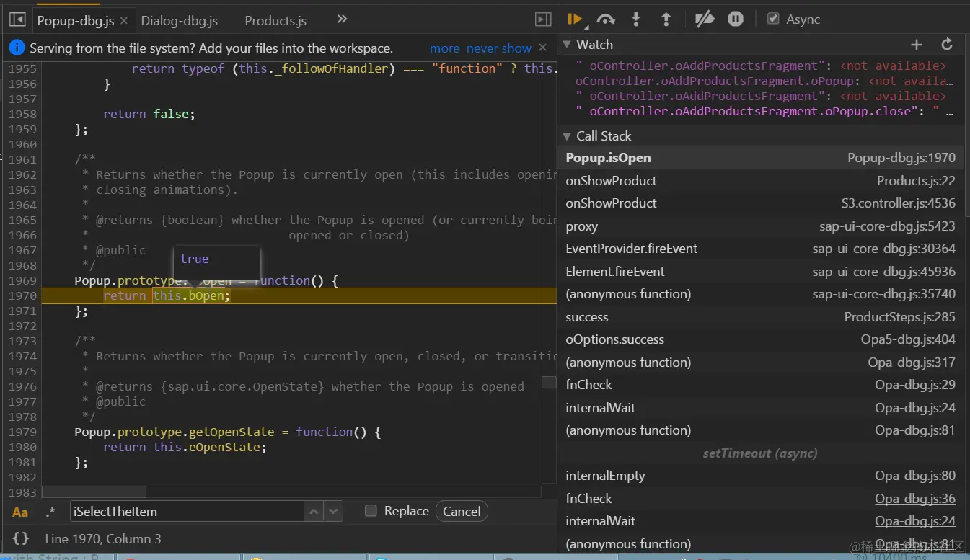Viewport: 970px width, 560px height.
Task: Toggle the debugger sidebar panel icon
Action: tap(543, 19)
